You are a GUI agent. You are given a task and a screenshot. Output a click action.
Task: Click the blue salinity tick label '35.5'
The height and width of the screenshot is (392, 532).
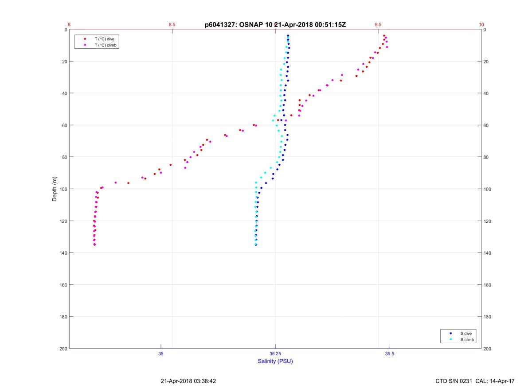390,353
